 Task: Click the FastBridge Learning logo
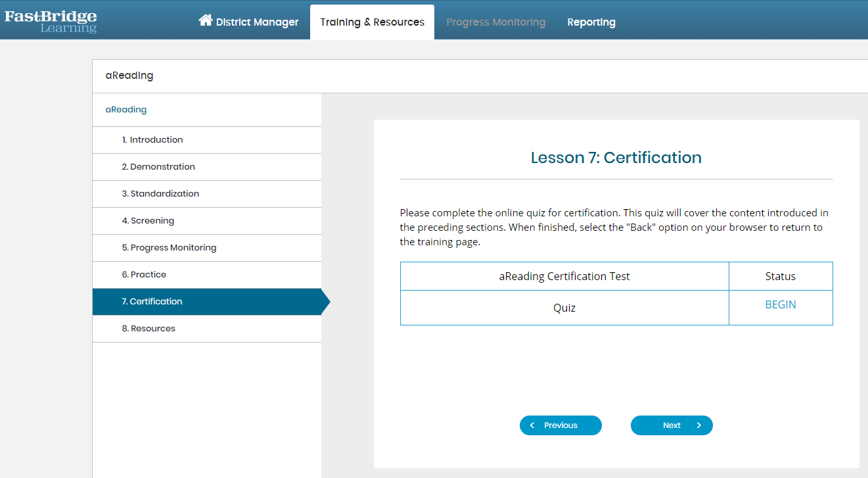pos(51,20)
